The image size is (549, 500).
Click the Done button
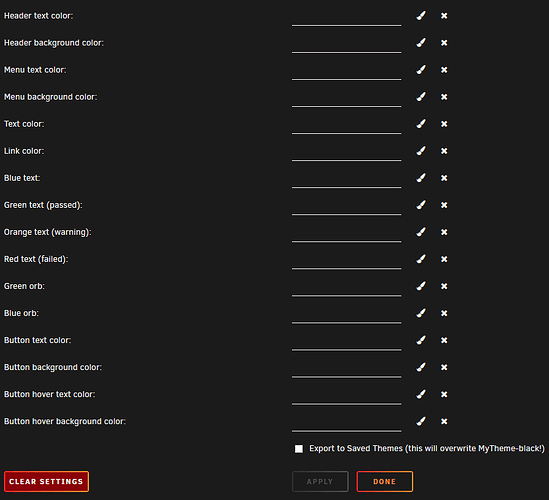coord(384,481)
